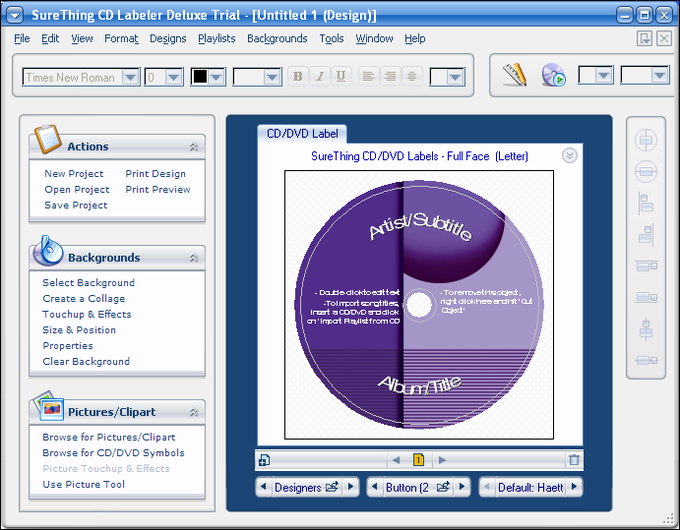Align objects bottom edges icon
680x530 pixels.
pos(646,297)
